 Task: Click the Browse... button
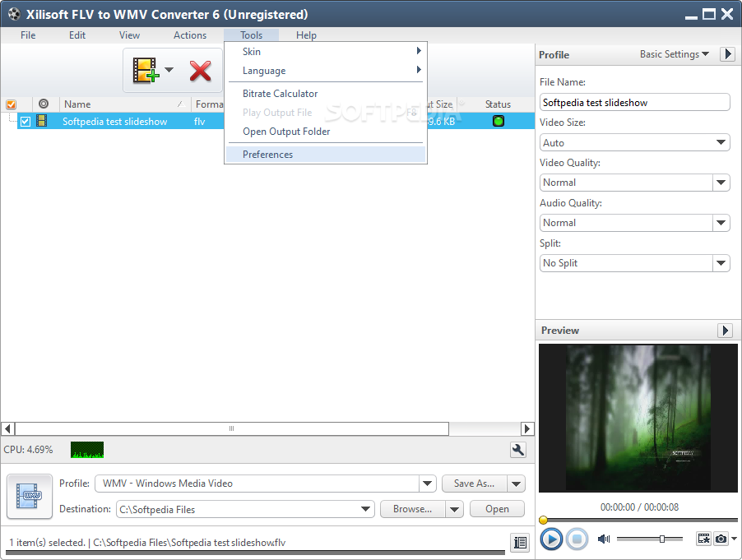(413, 509)
